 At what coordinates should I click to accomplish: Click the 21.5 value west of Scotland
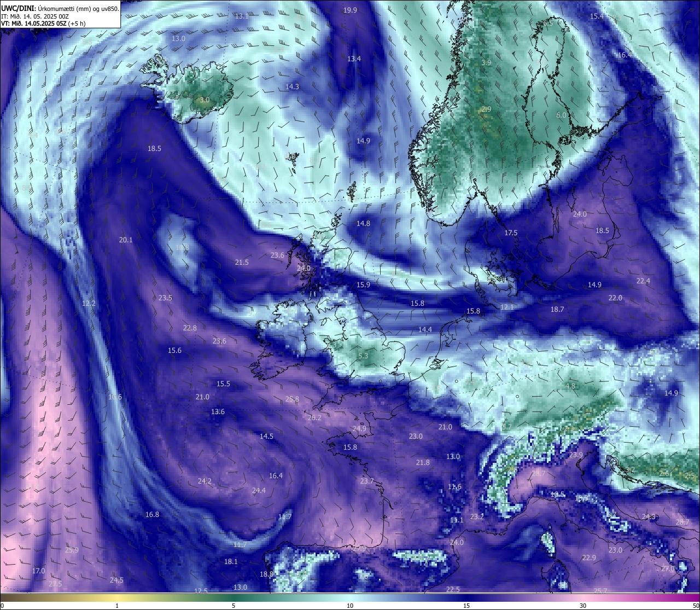(242, 263)
